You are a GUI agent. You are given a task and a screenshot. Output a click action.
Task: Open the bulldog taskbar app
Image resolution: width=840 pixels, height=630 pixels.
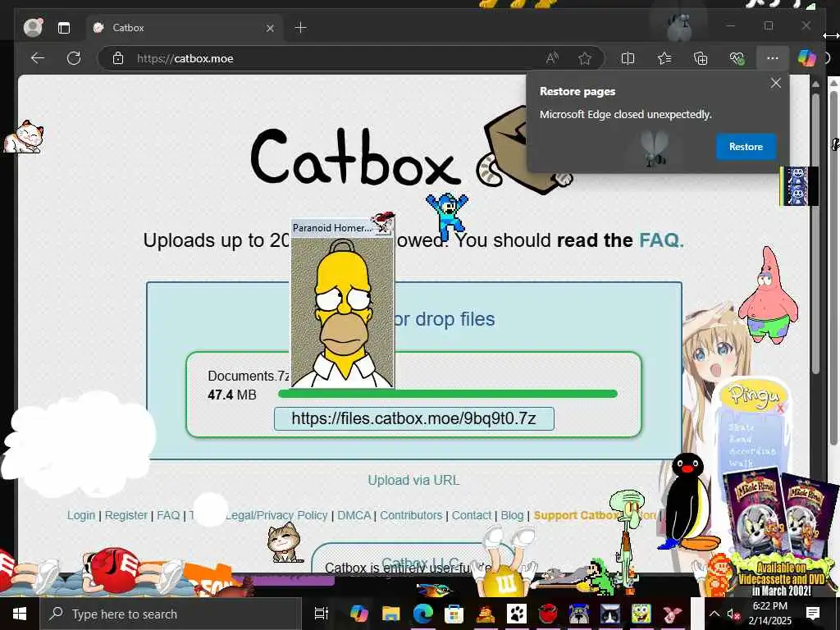tap(578, 614)
